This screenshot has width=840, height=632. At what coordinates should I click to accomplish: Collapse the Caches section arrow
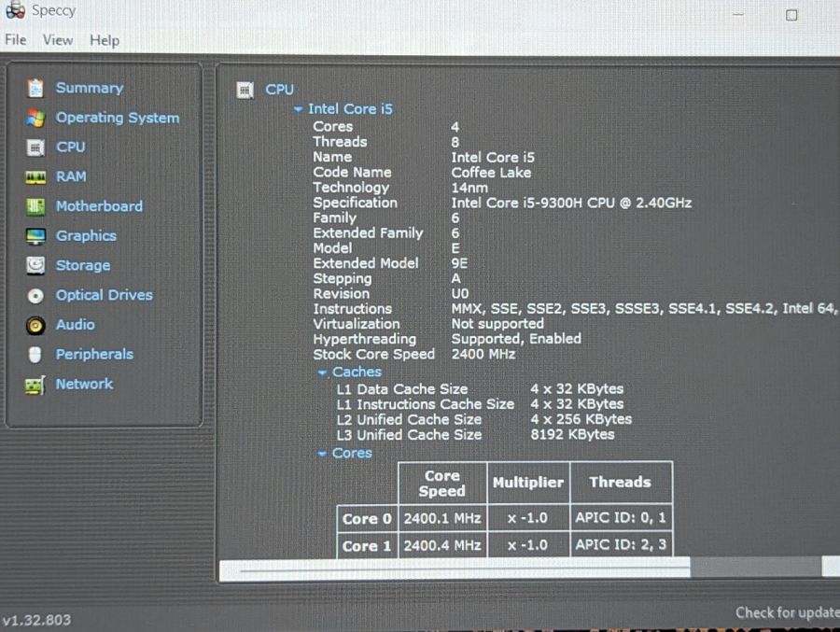[322, 372]
